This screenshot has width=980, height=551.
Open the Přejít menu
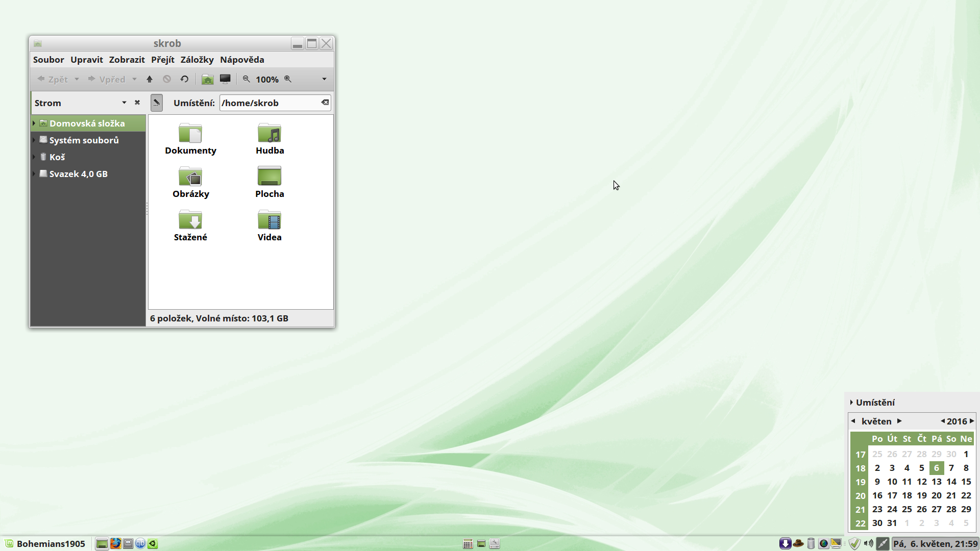(163, 60)
